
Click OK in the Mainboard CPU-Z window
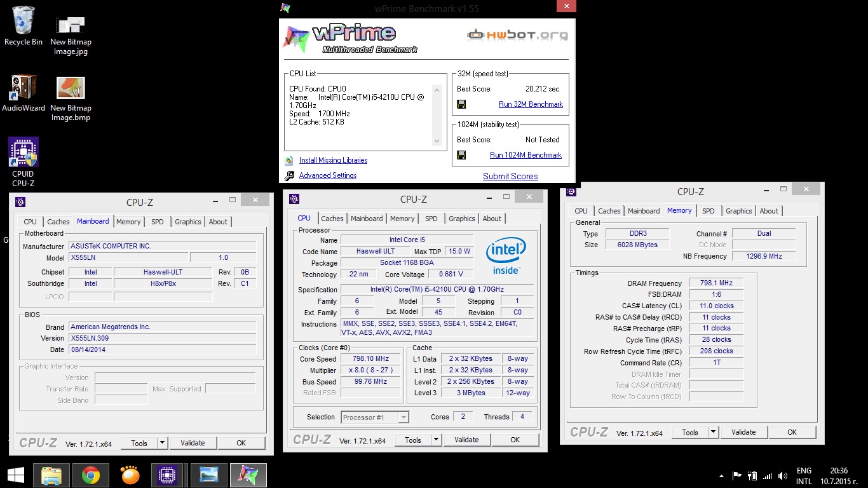(241, 443)
